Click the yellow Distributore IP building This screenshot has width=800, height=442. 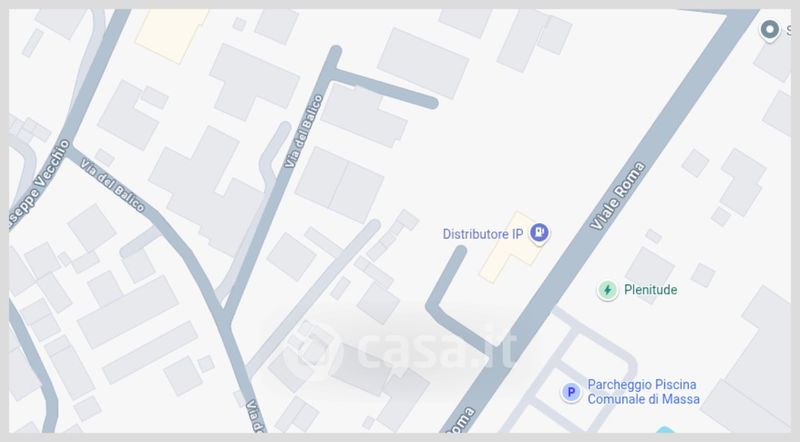point(510,248)
